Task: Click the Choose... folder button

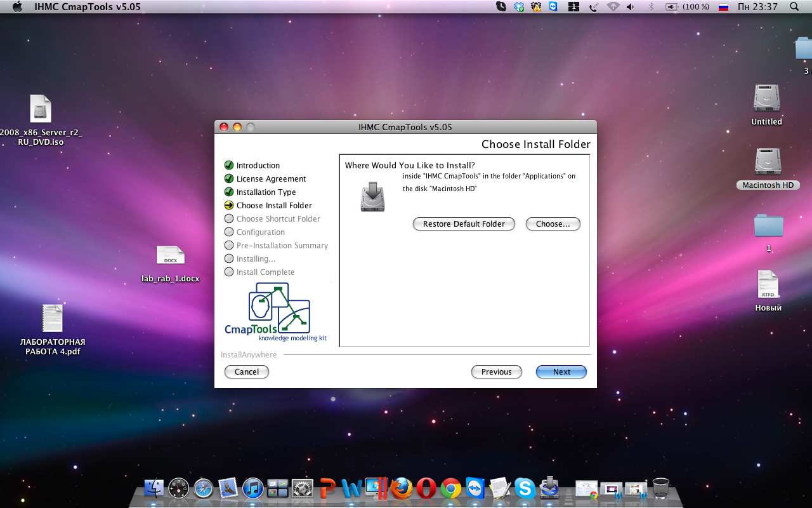Action: 553,224
